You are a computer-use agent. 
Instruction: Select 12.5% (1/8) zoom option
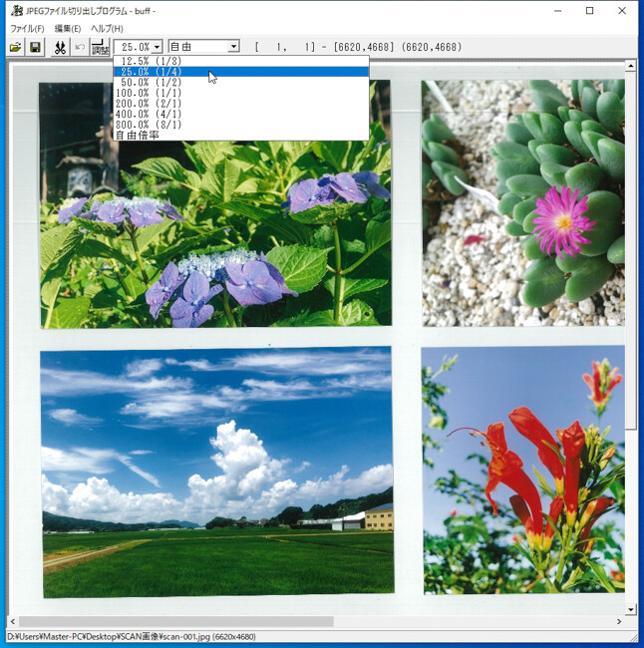coord(241,61)
